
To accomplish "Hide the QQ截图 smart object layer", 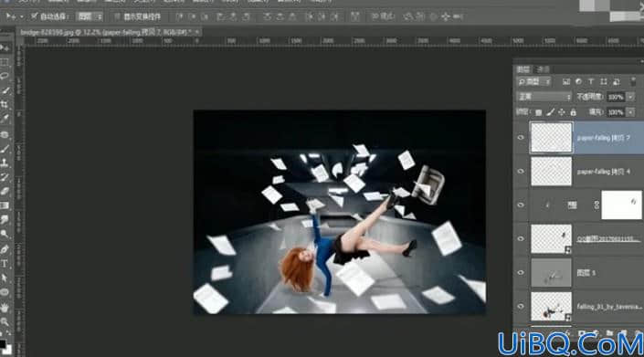I will 521,239.
